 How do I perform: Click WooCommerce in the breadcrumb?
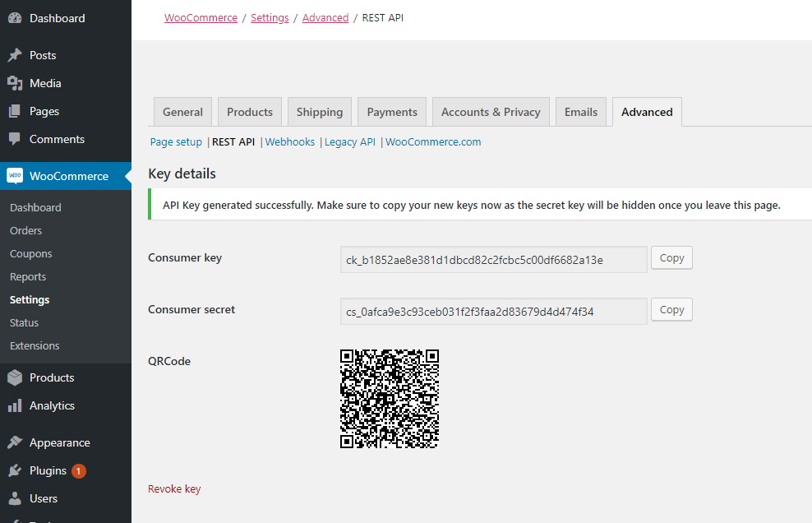point(201,17)
